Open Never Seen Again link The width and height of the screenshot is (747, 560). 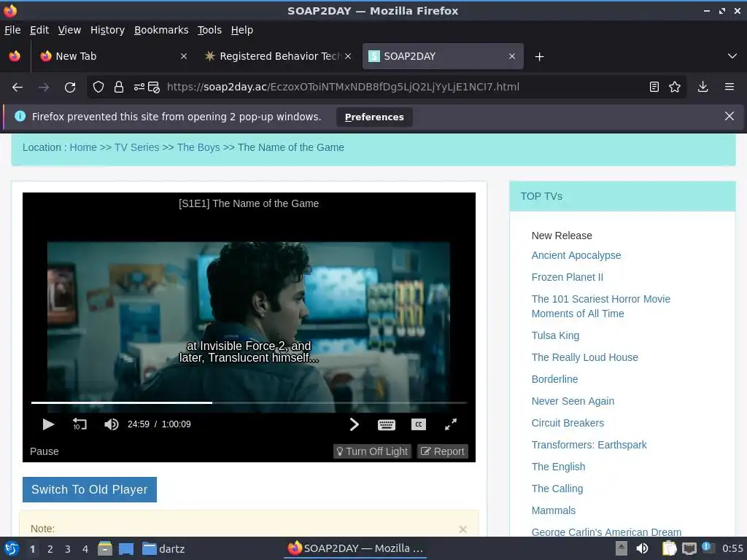click(x=573, y=401)
